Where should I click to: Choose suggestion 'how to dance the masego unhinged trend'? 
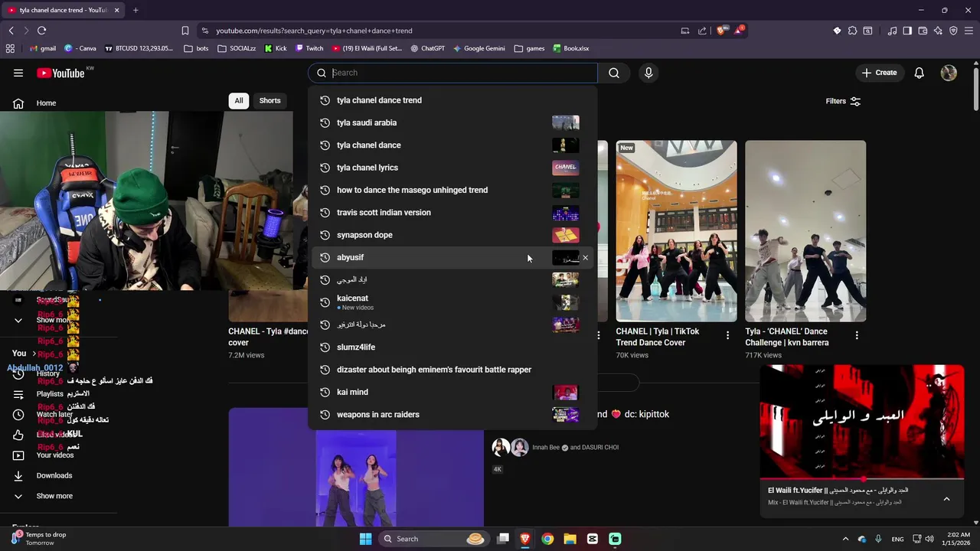tap(452, 190)
